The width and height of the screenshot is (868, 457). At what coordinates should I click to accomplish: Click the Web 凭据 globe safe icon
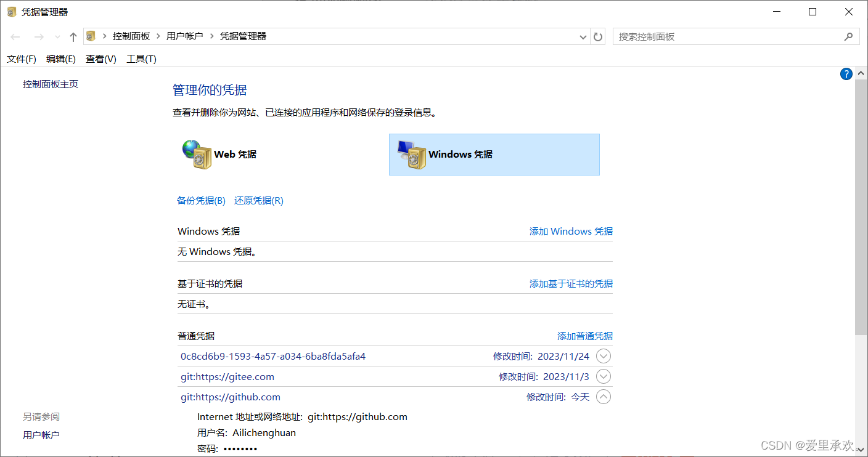click(x=197, y=154)
